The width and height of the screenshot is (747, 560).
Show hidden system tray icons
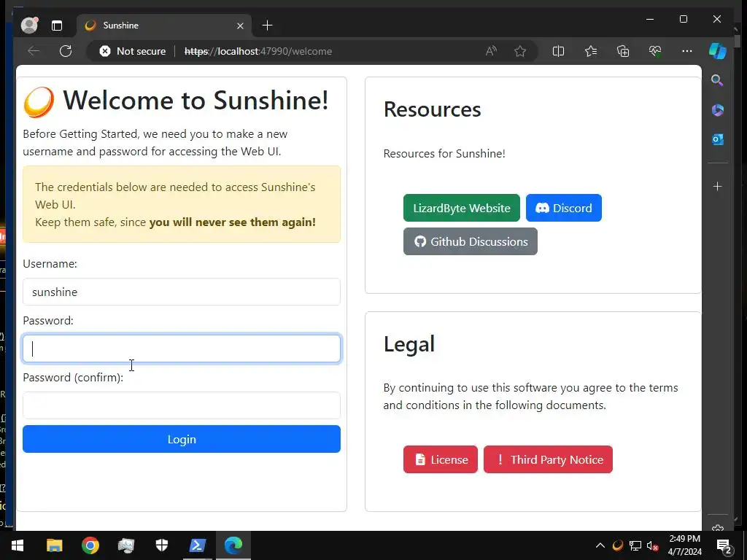[x=600, y=545]
